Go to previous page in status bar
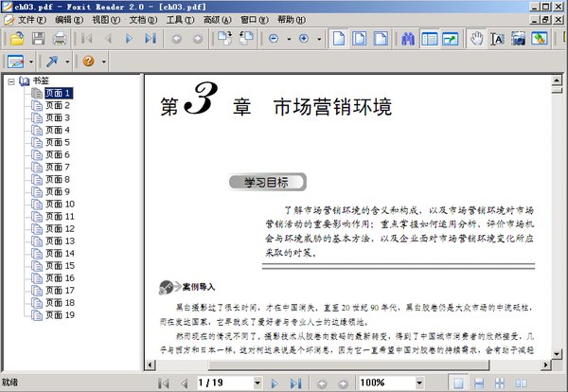This screenshot has height=392, width=568. [x=185, y=383]
